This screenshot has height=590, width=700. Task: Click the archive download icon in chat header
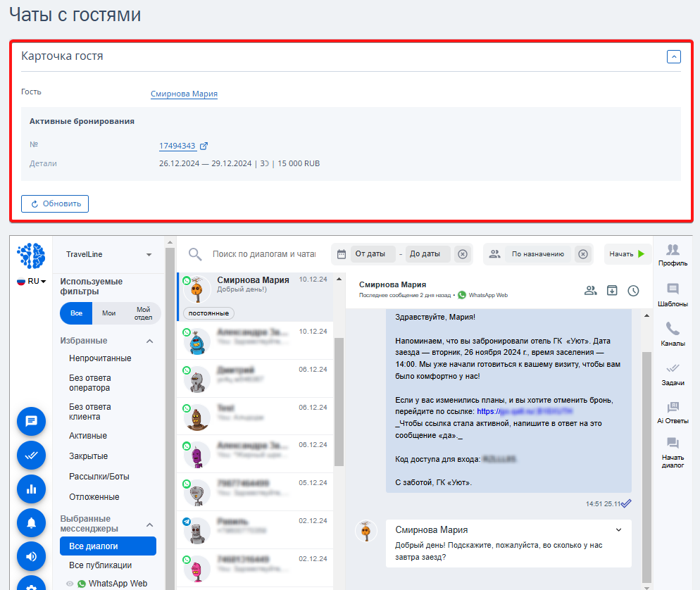point(612,291)
